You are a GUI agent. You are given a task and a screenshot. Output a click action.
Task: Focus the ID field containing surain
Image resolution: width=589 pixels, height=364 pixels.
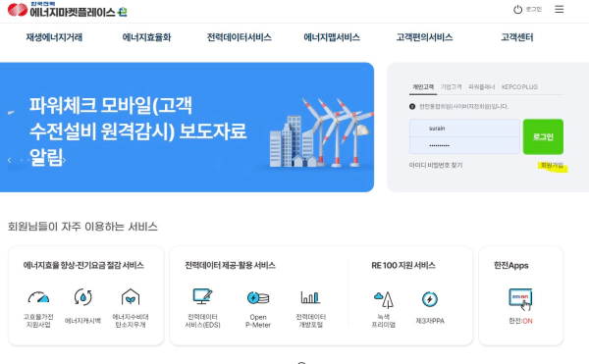(464, 128)
